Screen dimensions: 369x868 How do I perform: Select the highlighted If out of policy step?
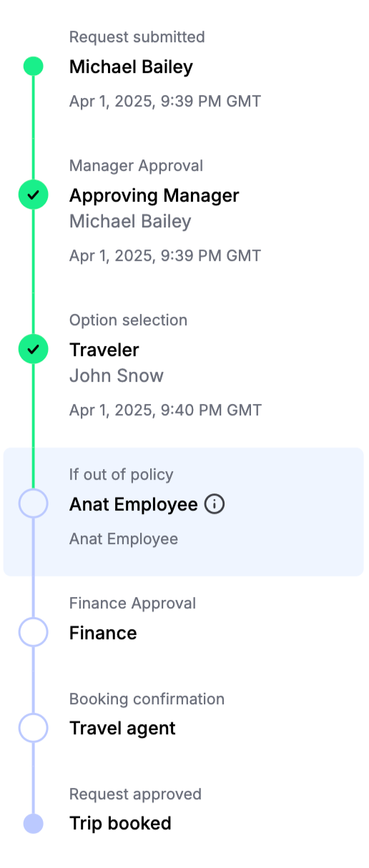coord(184,512)
